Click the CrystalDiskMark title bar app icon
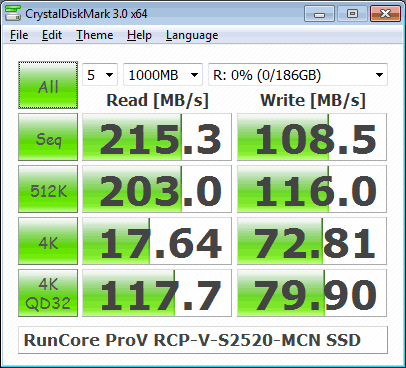406x368 pixels. (x=13, y=13)
